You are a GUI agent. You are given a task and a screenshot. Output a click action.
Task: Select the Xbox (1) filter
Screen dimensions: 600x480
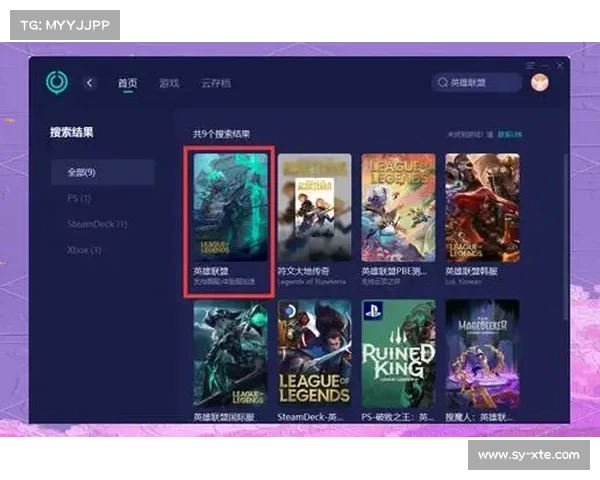84,250
